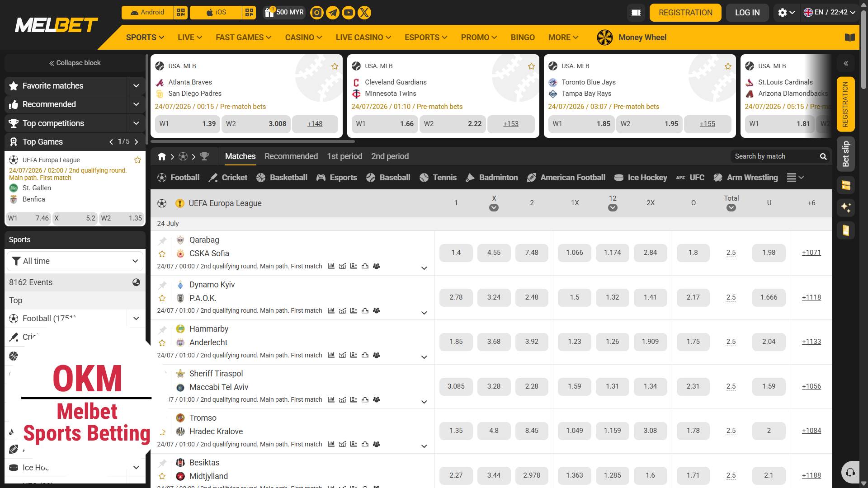868x488 pixels.
Task: Collapse the left sidebar block
Action: tap(75, 63)
